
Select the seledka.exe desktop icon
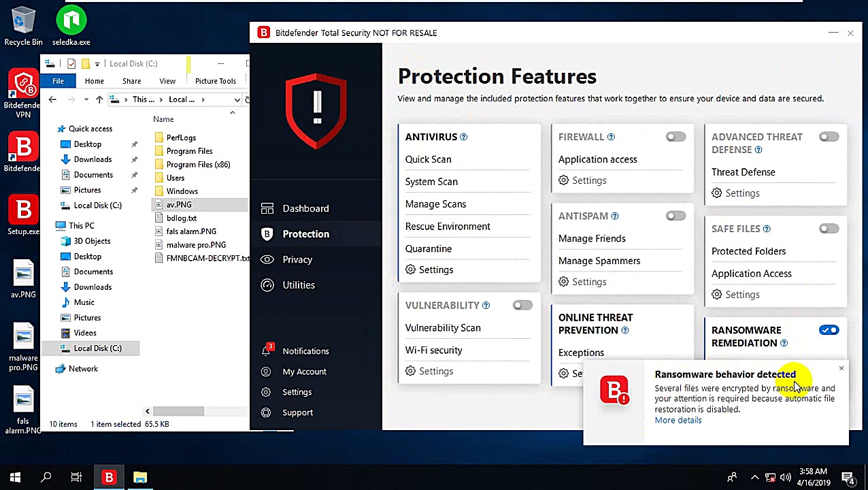71,27
